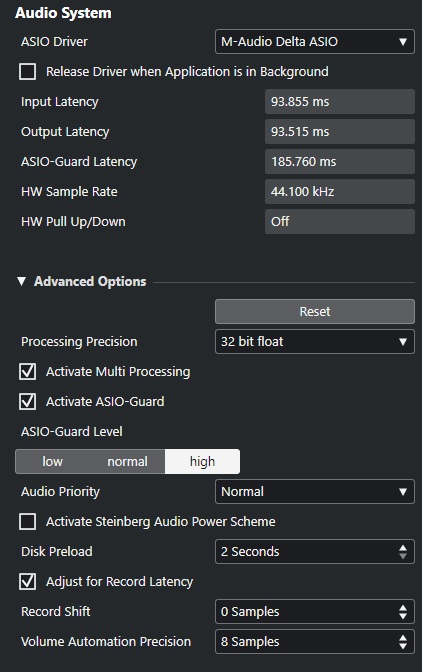Click the HW Pull Up/Down label
This screenshot has width=422, height=672.
[73, 222]
